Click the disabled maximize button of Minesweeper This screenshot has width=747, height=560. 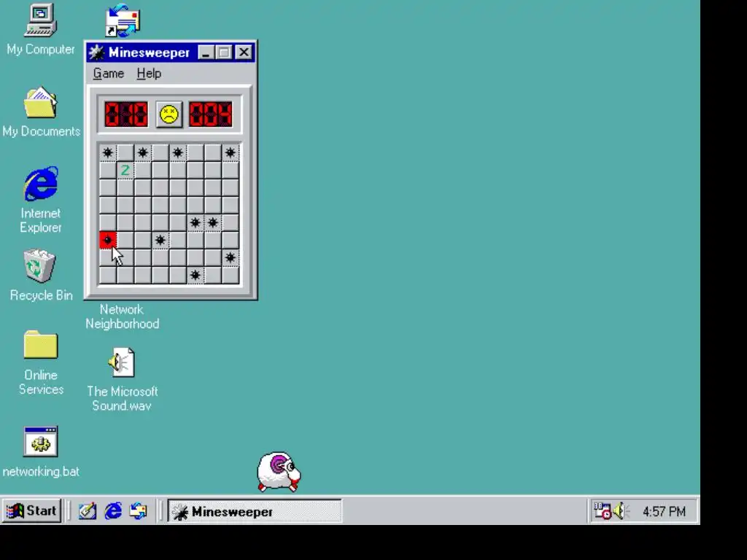coord(223,52)
